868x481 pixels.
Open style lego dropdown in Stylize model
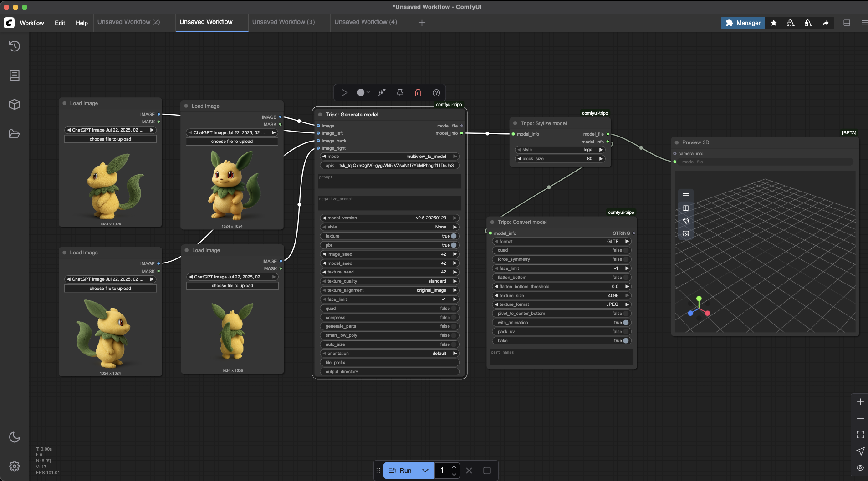[560, 150]
